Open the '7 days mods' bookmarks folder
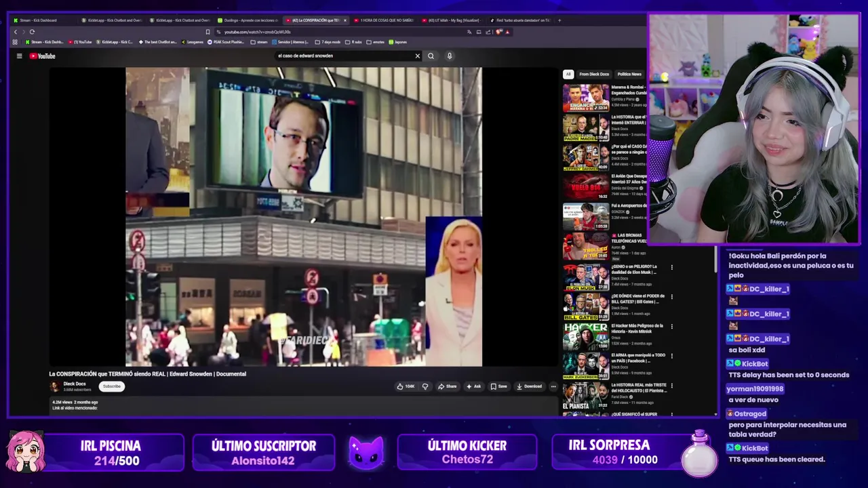The image size is (868, 488). point(328,42)
